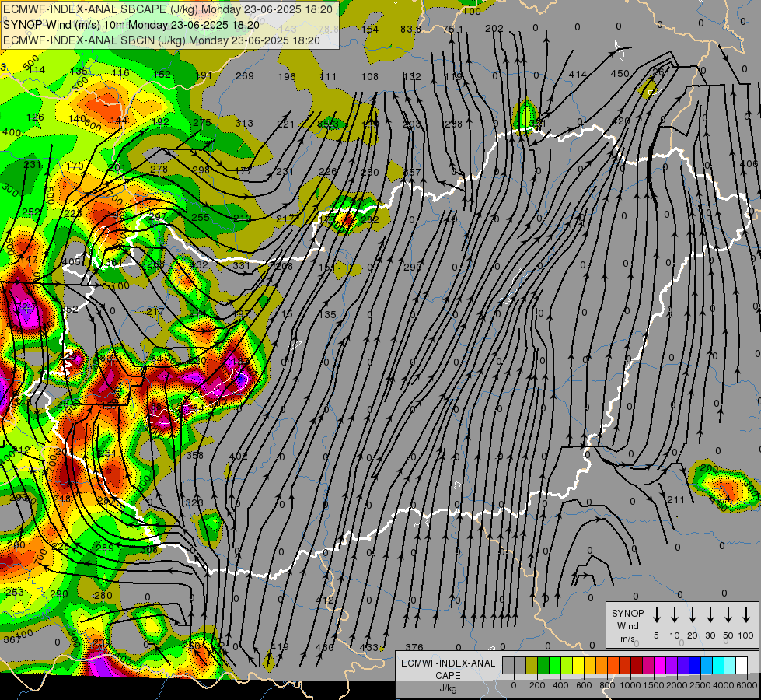Pick the pure blue swatch in CAPE scale
This screenshot has height=700, width=761.
pos(694,665)
